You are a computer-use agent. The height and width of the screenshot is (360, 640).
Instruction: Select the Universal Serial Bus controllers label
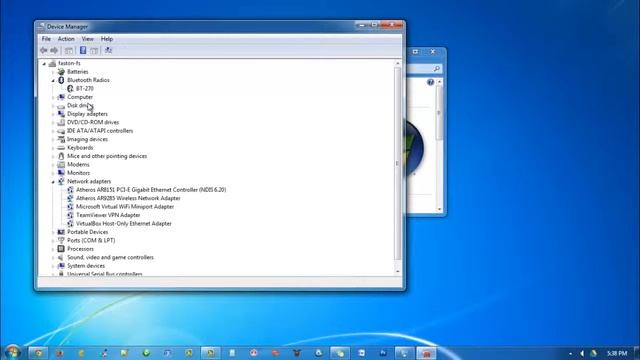click(x=104, y=274)
